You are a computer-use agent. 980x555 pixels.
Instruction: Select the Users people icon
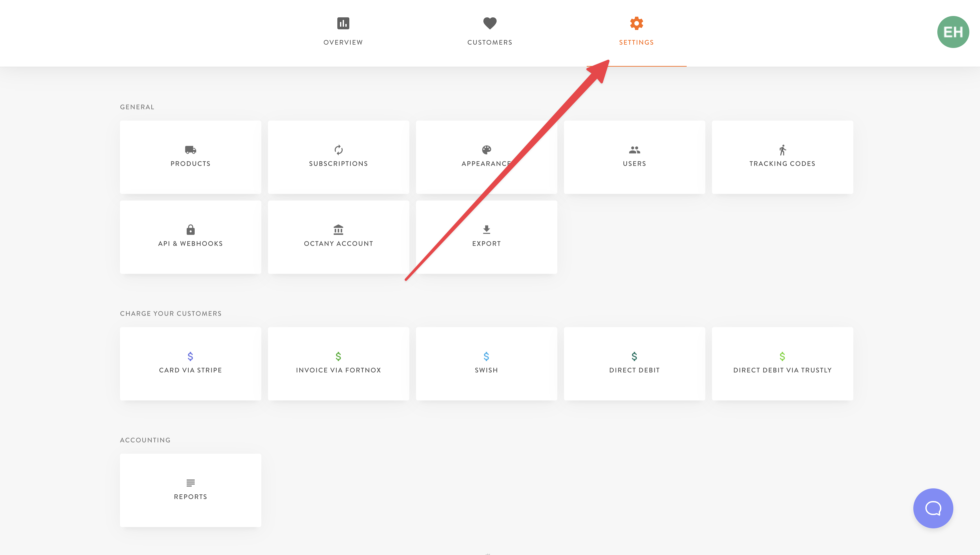(x=634, y=150)
